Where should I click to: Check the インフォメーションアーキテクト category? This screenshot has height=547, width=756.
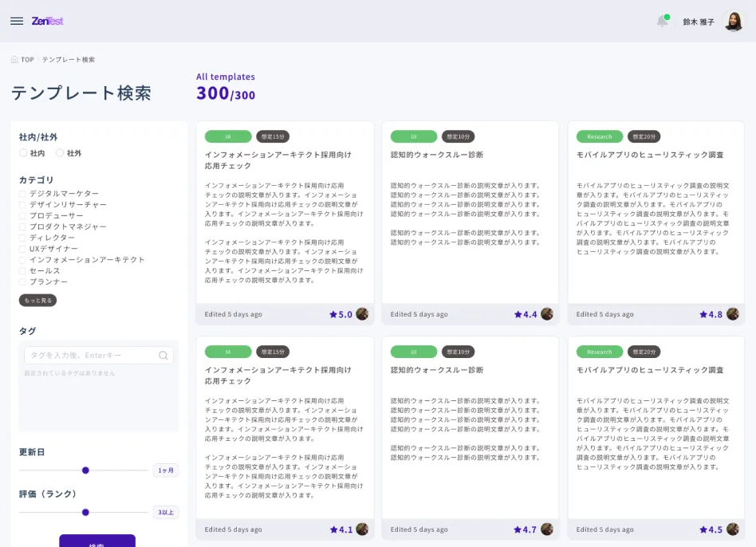[x=22, y=260]
